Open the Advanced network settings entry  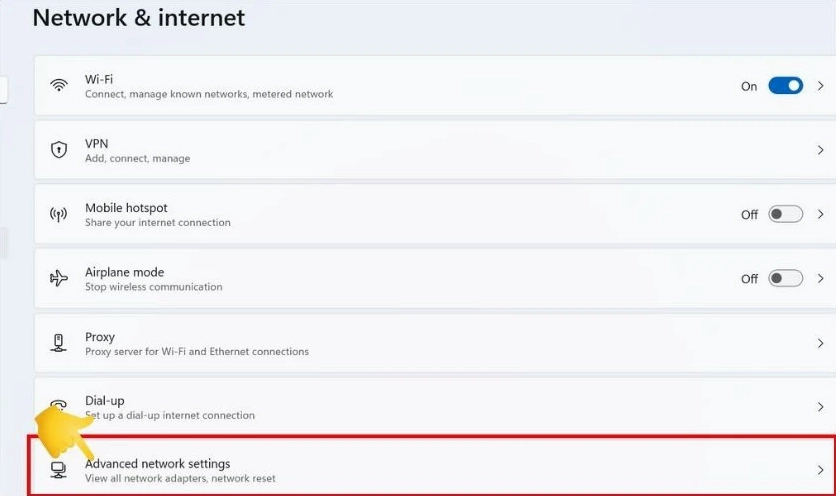pos(157,464)
